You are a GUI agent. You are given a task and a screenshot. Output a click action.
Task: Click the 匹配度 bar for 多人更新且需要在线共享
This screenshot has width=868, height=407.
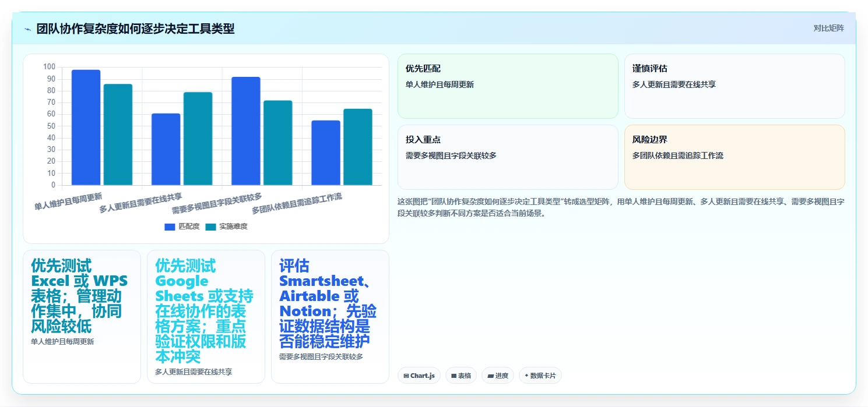(166, 149)
